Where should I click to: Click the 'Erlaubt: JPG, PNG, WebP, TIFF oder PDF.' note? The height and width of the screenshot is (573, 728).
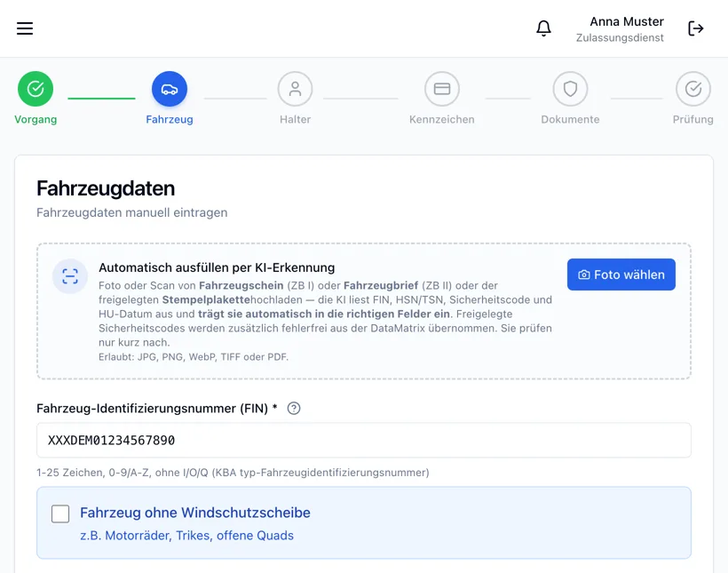pos(194,357)
